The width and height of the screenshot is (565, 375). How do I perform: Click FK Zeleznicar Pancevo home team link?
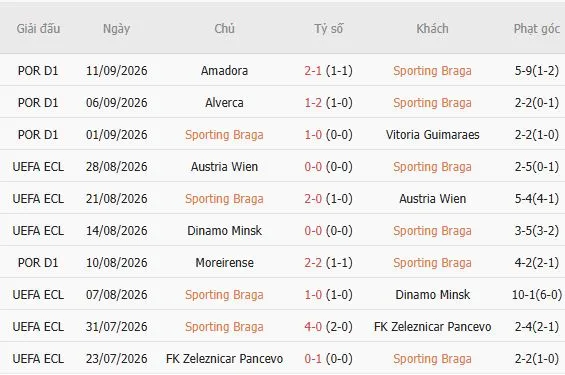(x=224, y=359)
